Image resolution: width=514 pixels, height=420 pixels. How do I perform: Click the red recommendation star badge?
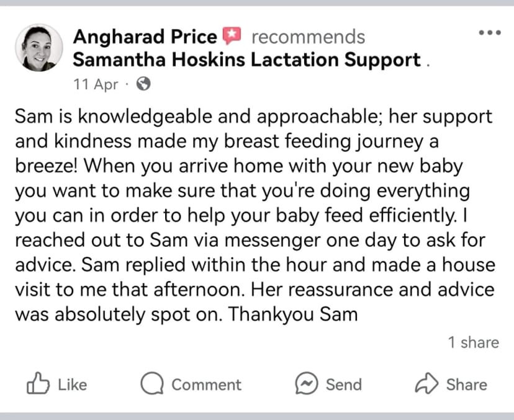click(232, 36)
